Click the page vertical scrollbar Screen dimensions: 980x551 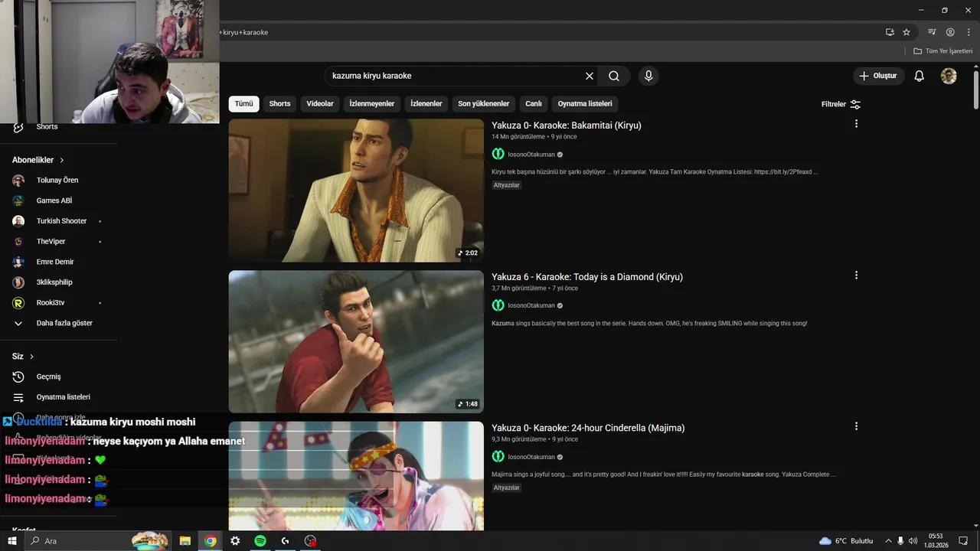tap(976, 90)
